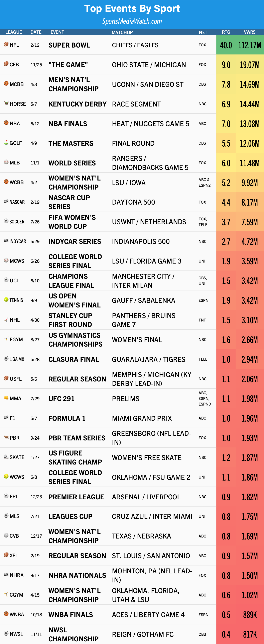Click the yellow 9.0 rating cell

click(x=226, y=65)
